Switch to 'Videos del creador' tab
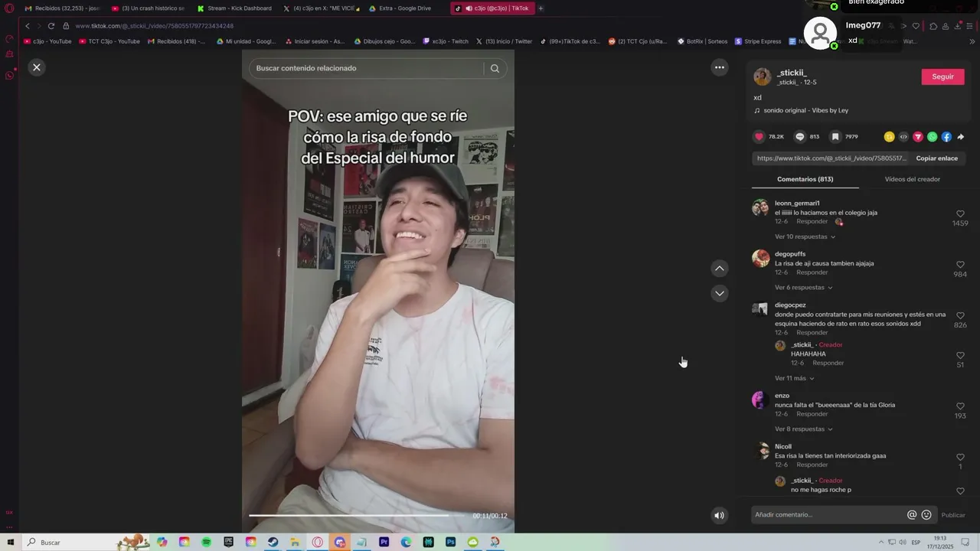Image resolution: width=980 pixels, height=551 pixels. pos(912,179)
